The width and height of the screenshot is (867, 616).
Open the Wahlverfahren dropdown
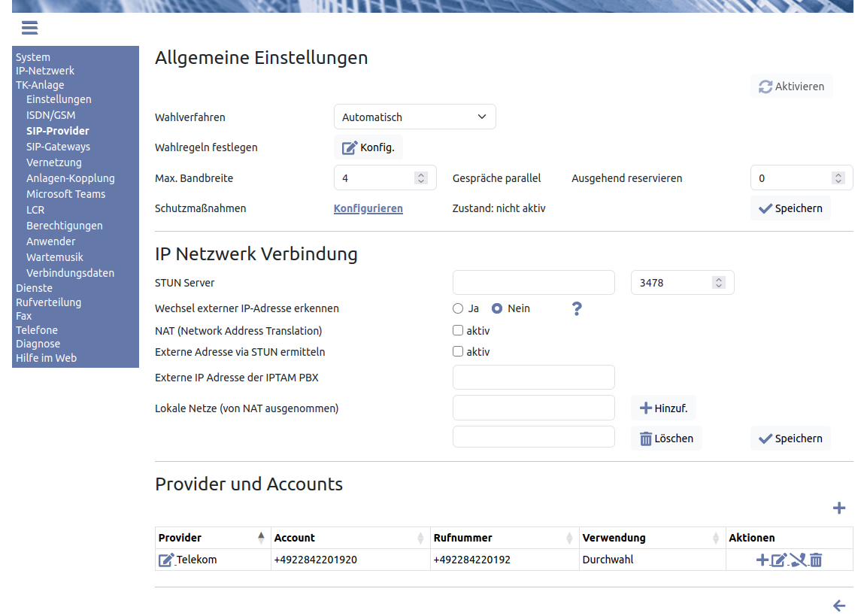coord(414,117)
